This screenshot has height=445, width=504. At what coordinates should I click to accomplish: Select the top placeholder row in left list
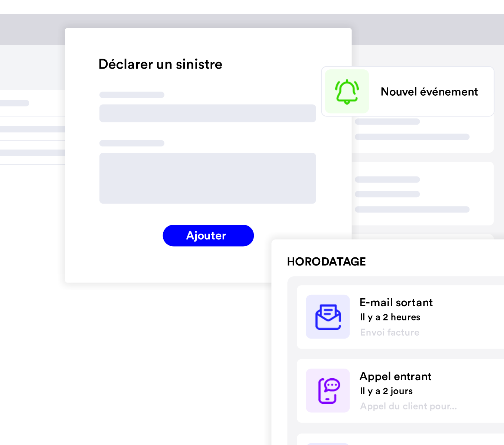tap(15, 103)
